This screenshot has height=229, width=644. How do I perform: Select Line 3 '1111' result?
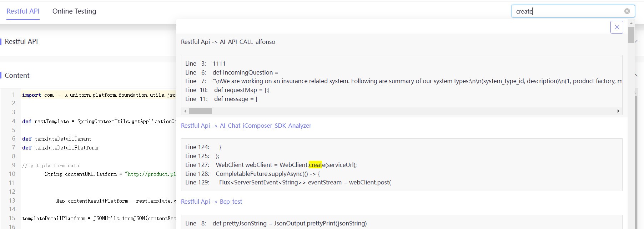(205, 63)
